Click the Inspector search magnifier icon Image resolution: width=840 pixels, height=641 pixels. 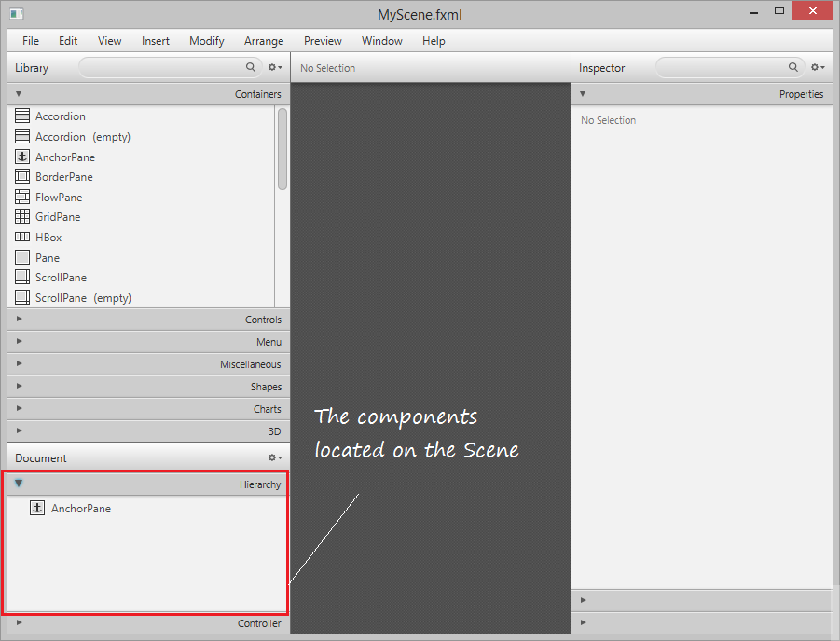[792, 67]
